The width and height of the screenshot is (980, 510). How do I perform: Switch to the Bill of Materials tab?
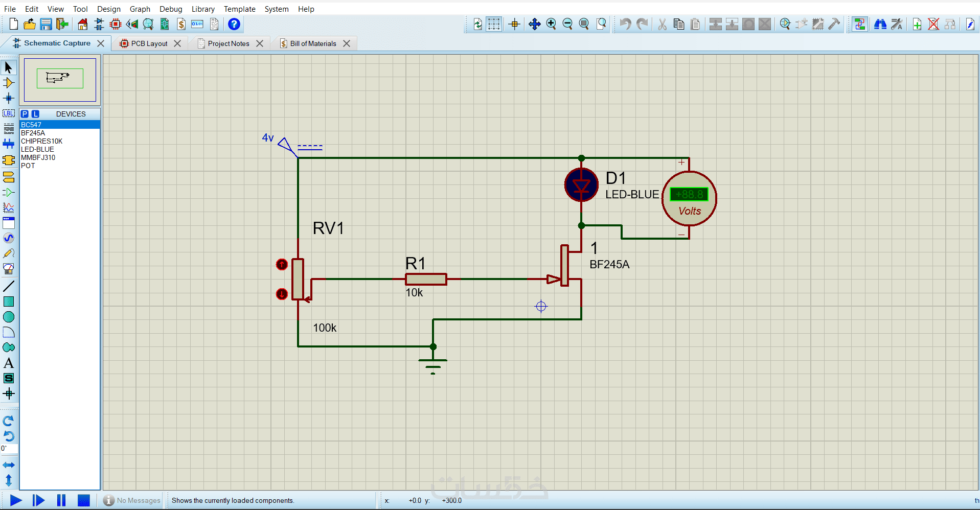click(313, 43)
